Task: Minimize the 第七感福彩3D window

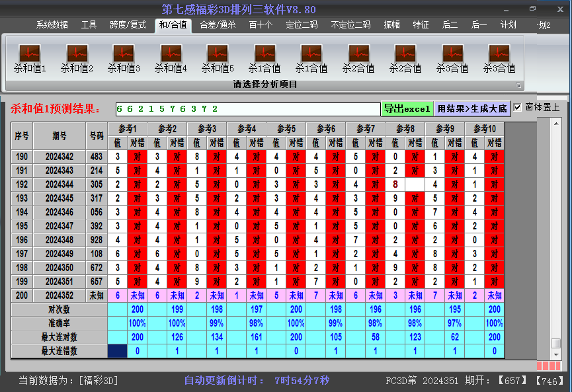Action: tap(506, 9)
